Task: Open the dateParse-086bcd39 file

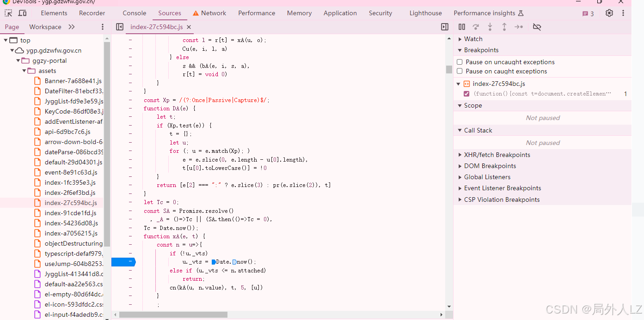Action: 74,152
